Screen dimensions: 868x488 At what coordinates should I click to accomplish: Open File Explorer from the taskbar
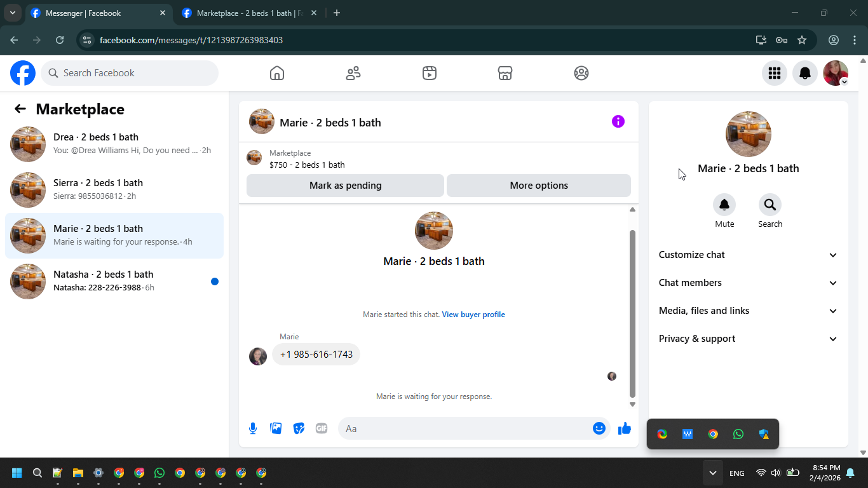[78, 473]
